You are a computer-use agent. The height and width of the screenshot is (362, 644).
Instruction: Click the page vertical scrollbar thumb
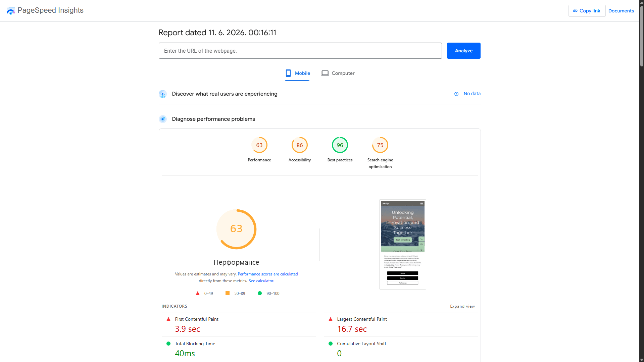(642, 37)
